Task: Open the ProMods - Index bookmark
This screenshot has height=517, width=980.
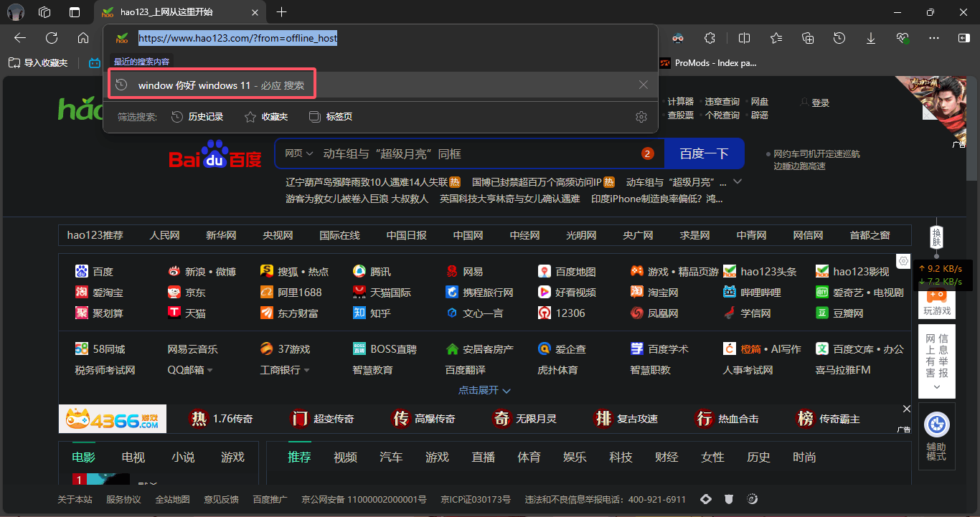Action: coord(708,63)
